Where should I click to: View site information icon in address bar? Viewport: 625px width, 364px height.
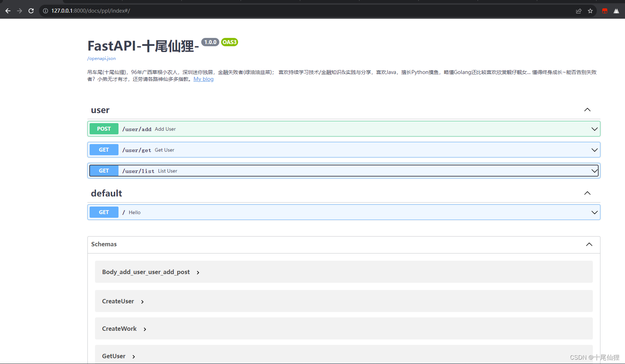(46, 11)
